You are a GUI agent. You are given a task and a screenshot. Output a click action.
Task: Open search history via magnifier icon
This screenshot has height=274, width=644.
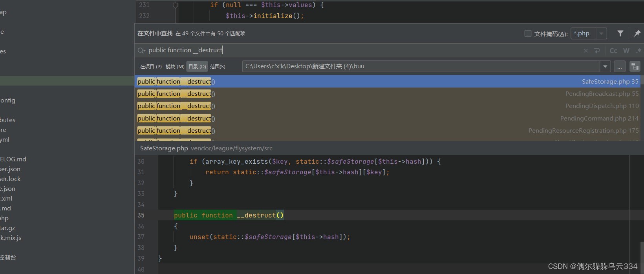click(141, 51)
